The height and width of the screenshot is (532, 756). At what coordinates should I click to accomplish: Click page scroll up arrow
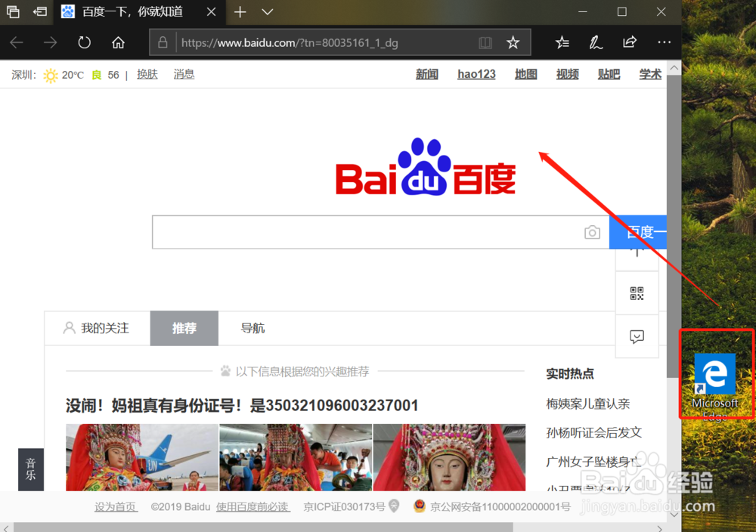click(674, 68)
